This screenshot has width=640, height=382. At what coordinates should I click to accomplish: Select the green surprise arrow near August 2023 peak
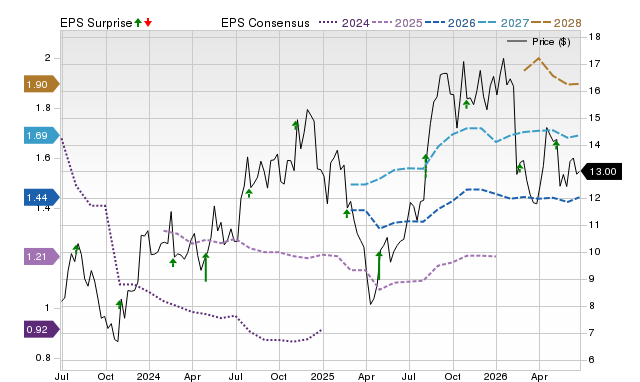click(76, 249)
